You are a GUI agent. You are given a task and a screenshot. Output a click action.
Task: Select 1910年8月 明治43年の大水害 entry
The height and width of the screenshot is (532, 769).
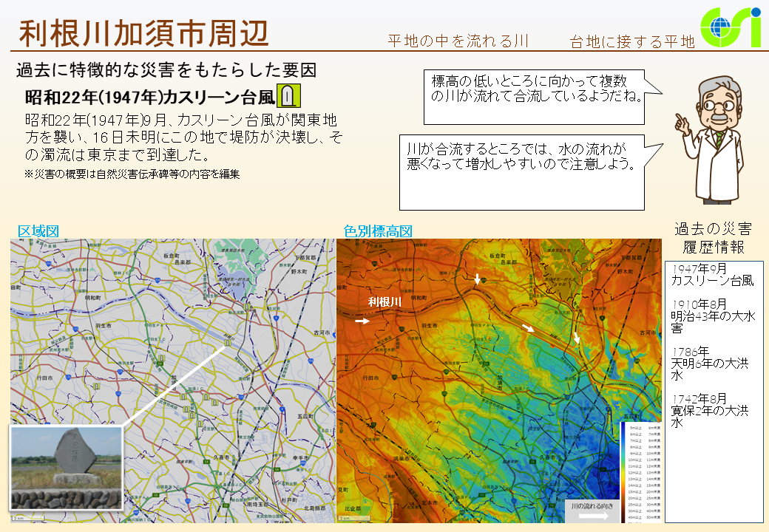pyautogui.click(x=713, y=316)
